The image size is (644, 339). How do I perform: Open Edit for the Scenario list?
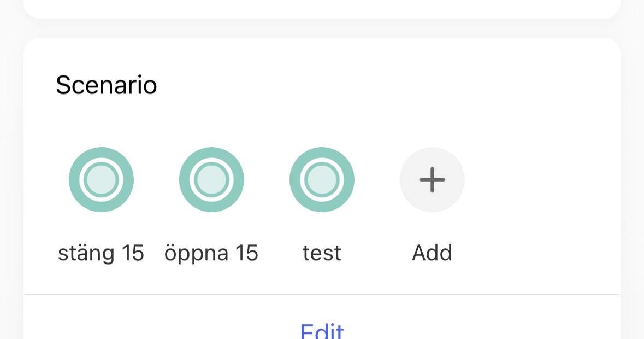pyautogui.click(x=322, y=331)
